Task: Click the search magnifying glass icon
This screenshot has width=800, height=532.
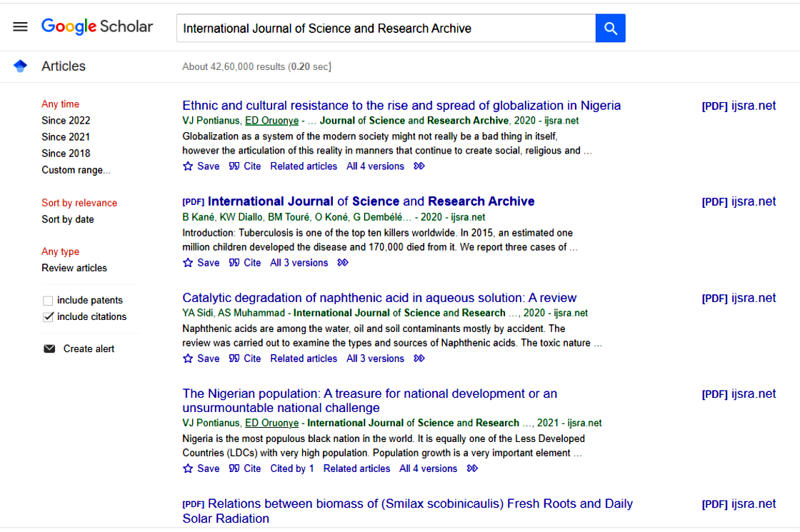Action: [610, 28]
